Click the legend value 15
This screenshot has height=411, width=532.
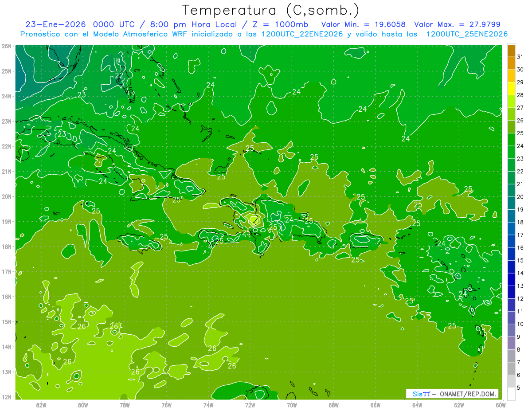pos(520,260)
